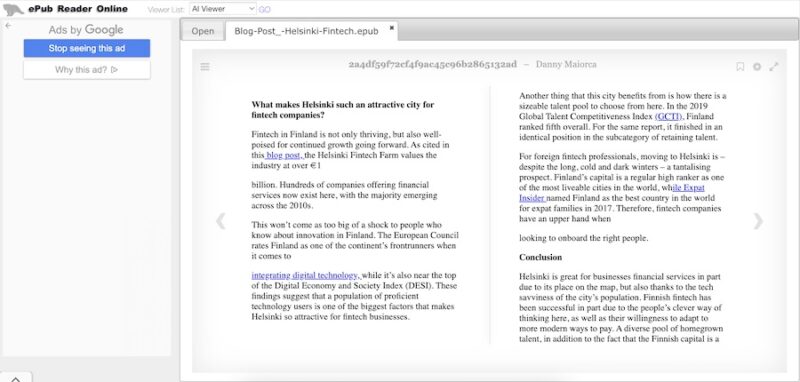Click the Stop seeing this ad button

point(87,48)
